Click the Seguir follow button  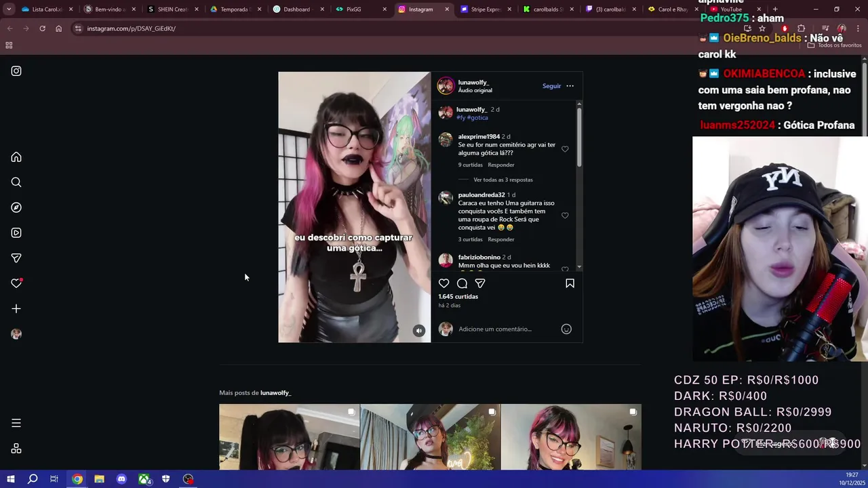tap(551, 86)
